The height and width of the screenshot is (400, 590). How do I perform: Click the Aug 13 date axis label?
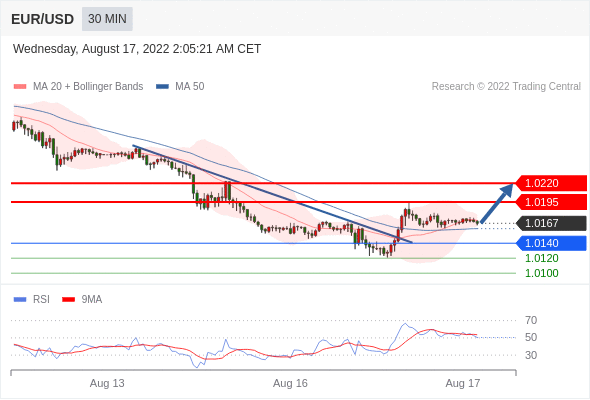107,383
